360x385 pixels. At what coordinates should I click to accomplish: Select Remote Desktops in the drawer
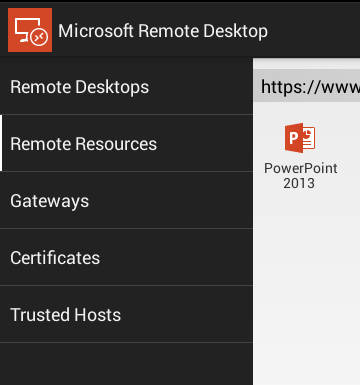(x=126, y=87)
